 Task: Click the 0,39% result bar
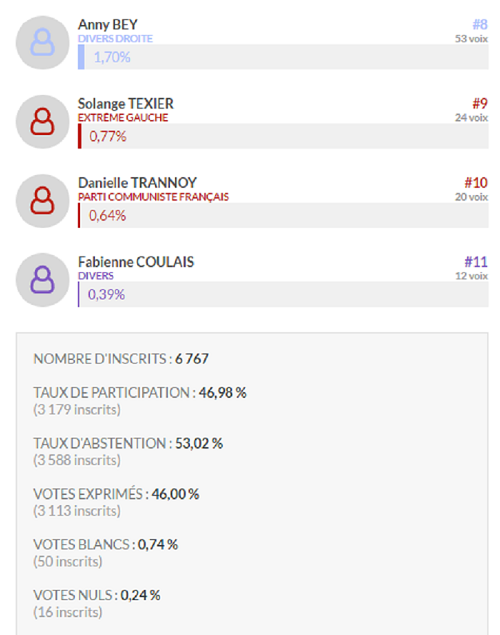point(283,294)
